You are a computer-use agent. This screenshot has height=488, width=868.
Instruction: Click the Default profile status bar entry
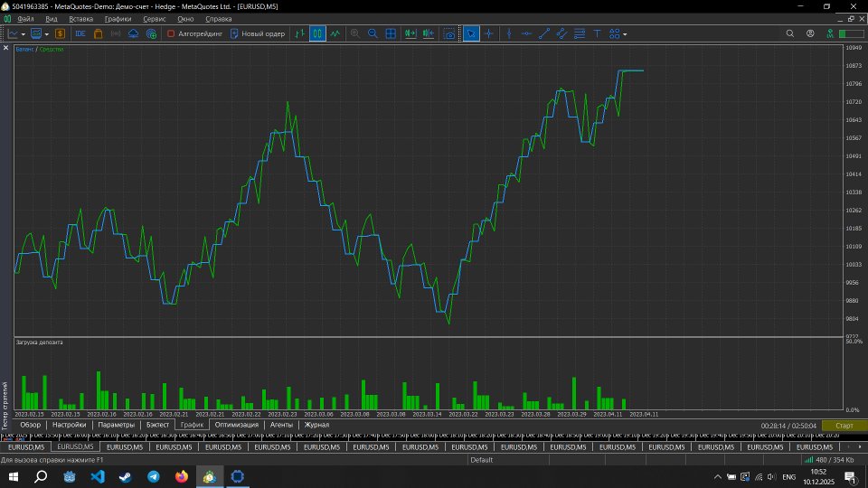tap(482, 460)
